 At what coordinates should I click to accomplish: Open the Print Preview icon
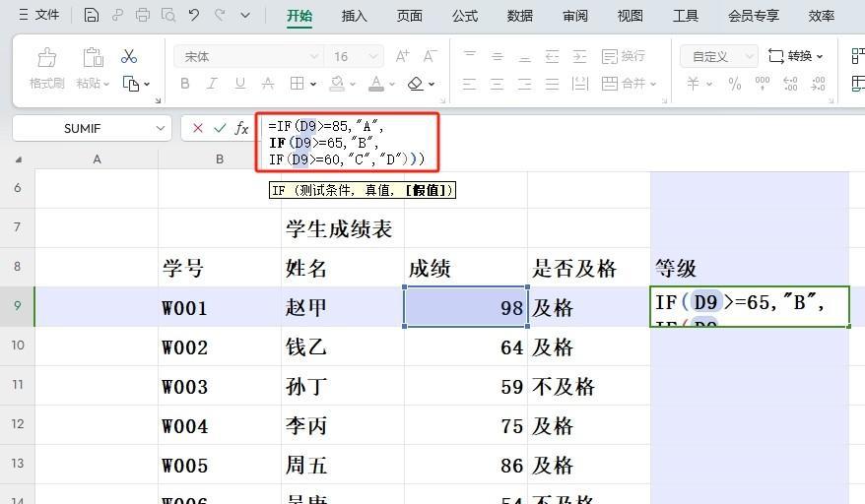[x=168, y=15]
